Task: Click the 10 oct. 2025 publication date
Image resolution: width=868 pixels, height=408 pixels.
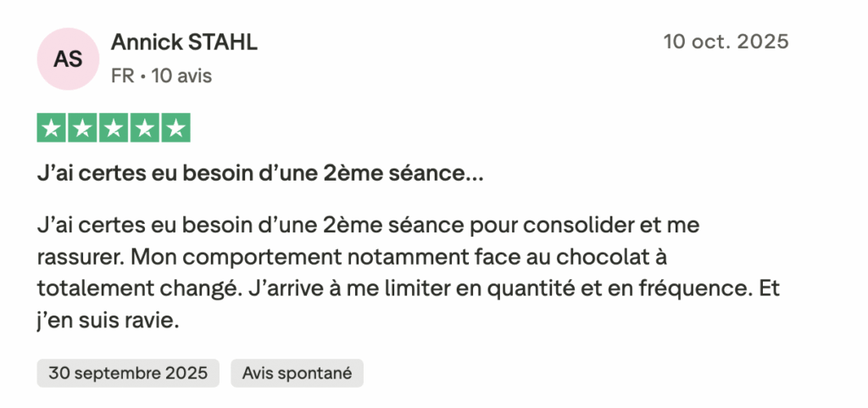Action: click(726, 41)
